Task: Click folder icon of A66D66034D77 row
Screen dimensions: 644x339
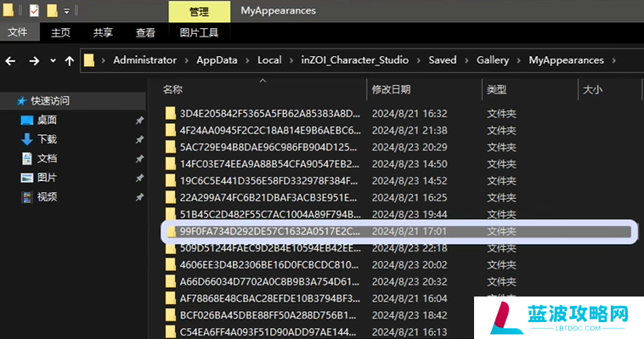Action: coord(171,282)
